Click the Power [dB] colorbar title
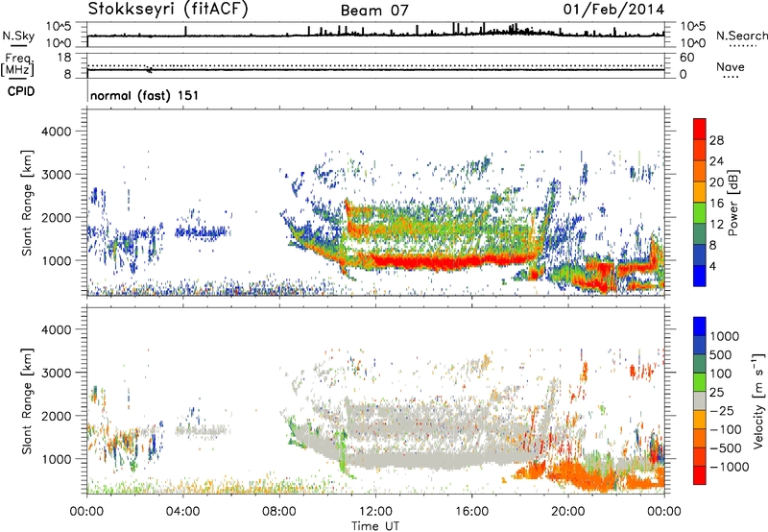 [x=733, y=203]
